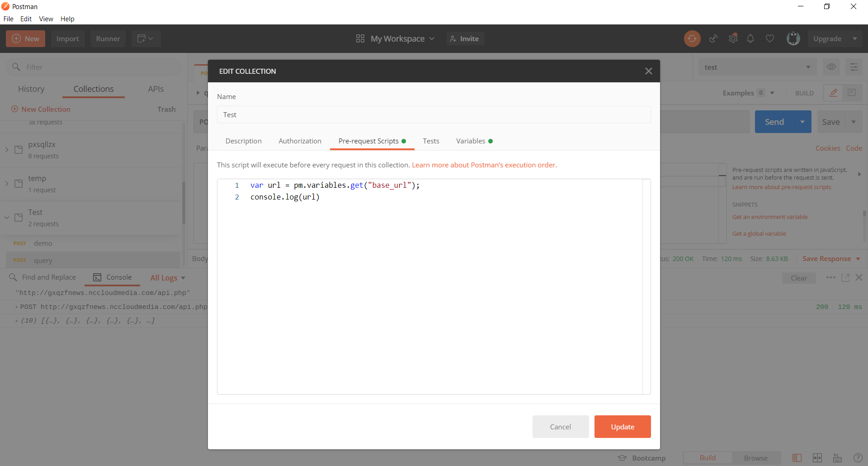Click the Test collection folder icon
Screen dimensions: 868x466
[x=19, y=218]
